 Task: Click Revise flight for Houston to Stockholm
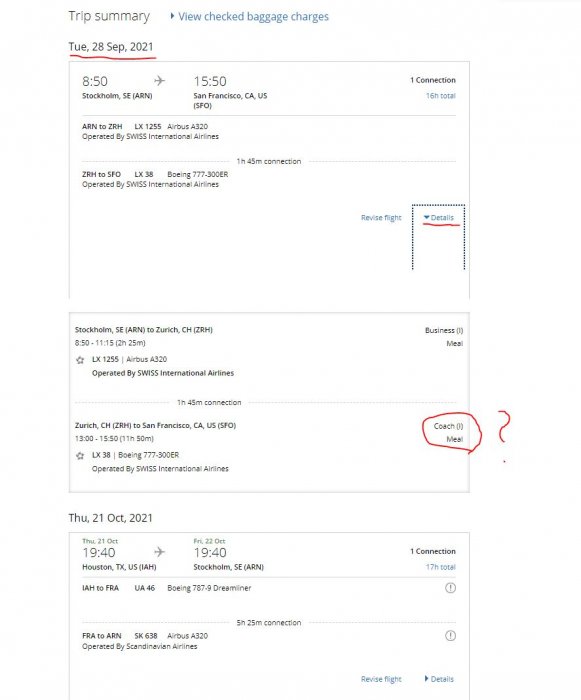(381, 679)
